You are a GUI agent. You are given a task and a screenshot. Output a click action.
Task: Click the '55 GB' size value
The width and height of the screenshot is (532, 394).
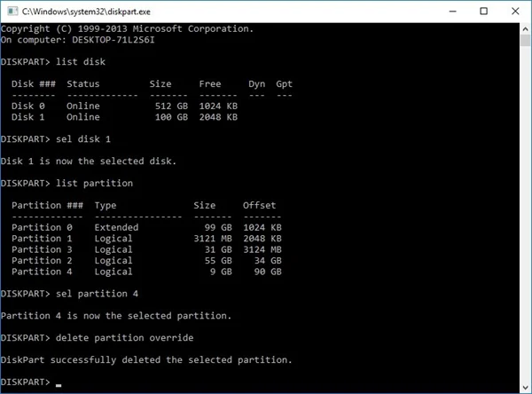(x=218, y=261)
